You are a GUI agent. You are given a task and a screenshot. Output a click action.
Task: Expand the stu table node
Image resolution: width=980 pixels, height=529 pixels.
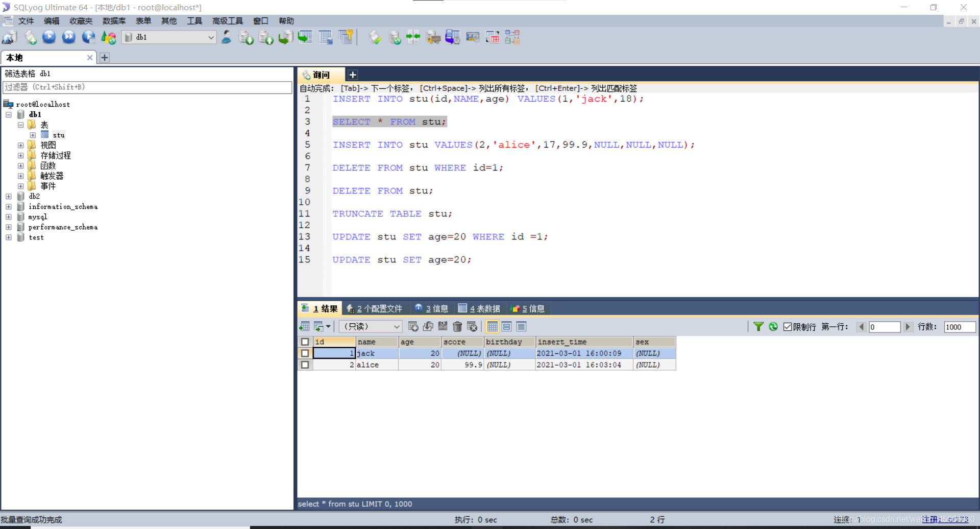[x=33, y=135]
